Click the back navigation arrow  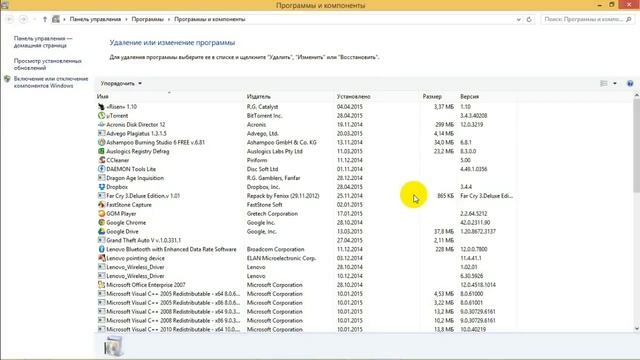pos(10,19)
